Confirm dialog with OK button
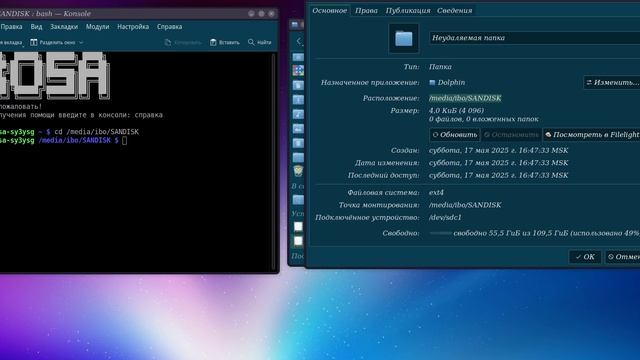Viewport: 640px width, 360px height. point(585,257)
